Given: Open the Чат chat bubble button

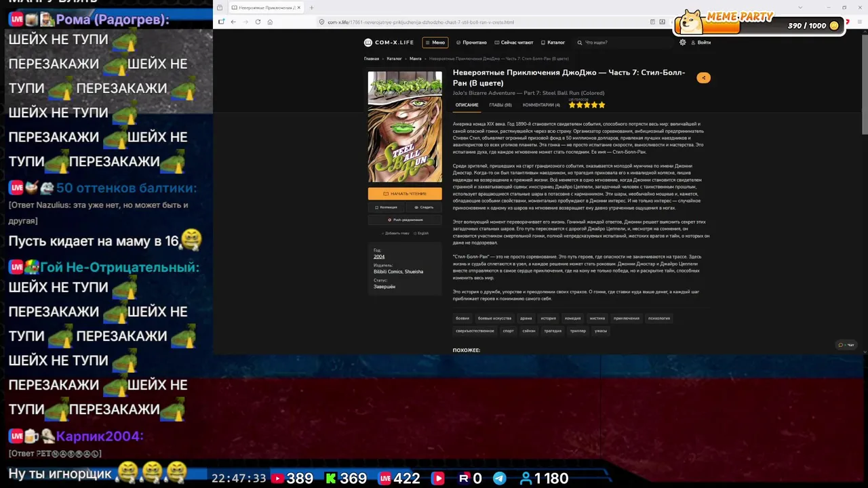Looking at the screenshot, I should 846,344.
